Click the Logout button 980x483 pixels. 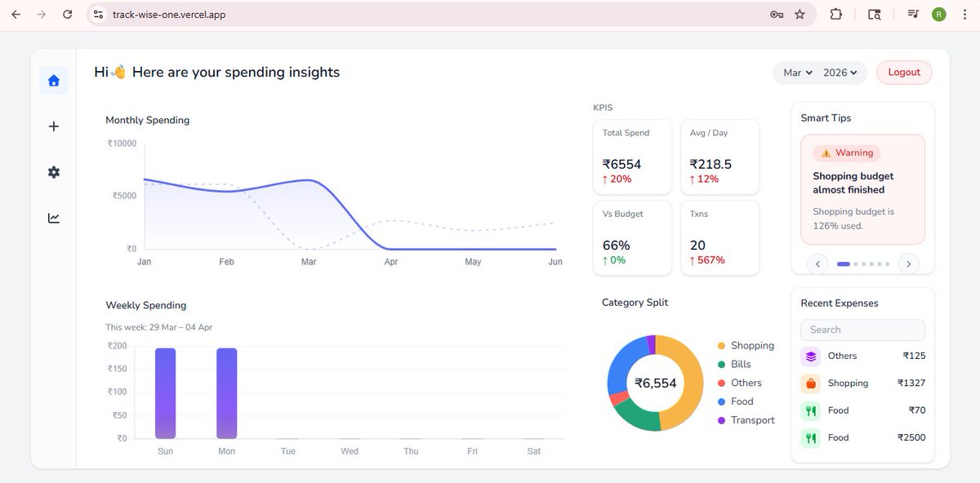click(904, 72)
